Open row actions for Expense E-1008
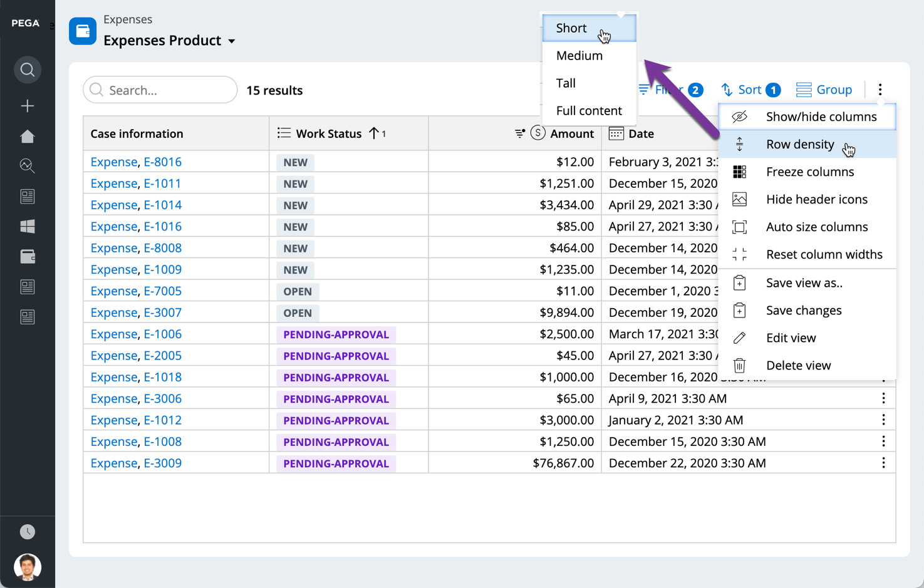The height and width of the screenshot is (588, 924). pos(883,441)
